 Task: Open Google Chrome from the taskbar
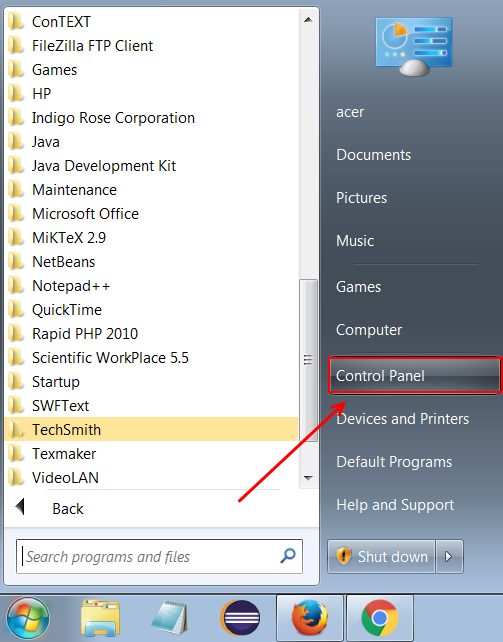[380, 618]
